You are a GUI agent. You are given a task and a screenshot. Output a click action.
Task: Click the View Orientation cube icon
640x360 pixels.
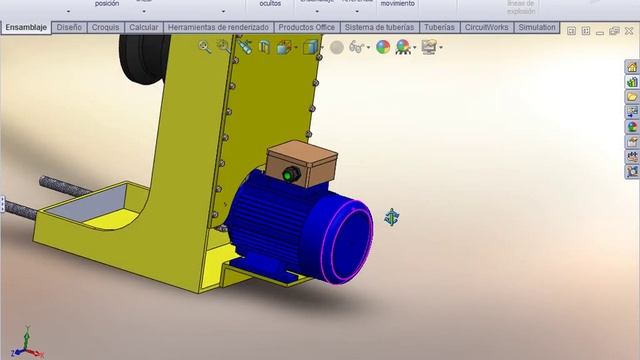[284, 47]
